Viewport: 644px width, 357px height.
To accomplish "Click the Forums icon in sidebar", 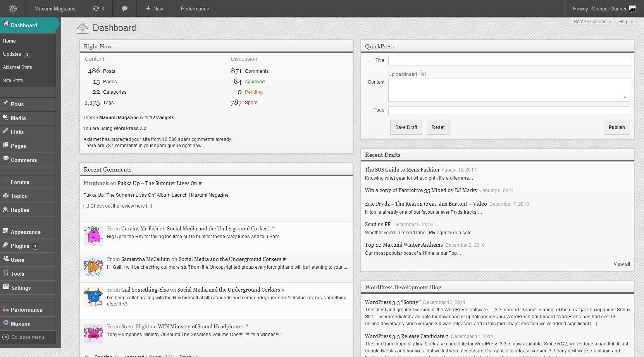I will (x=5, y=181).
